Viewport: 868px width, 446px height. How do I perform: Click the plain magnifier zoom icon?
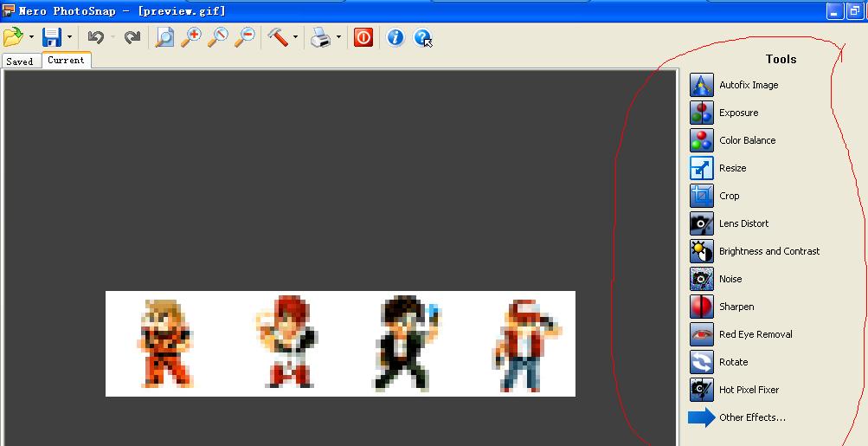217,37
